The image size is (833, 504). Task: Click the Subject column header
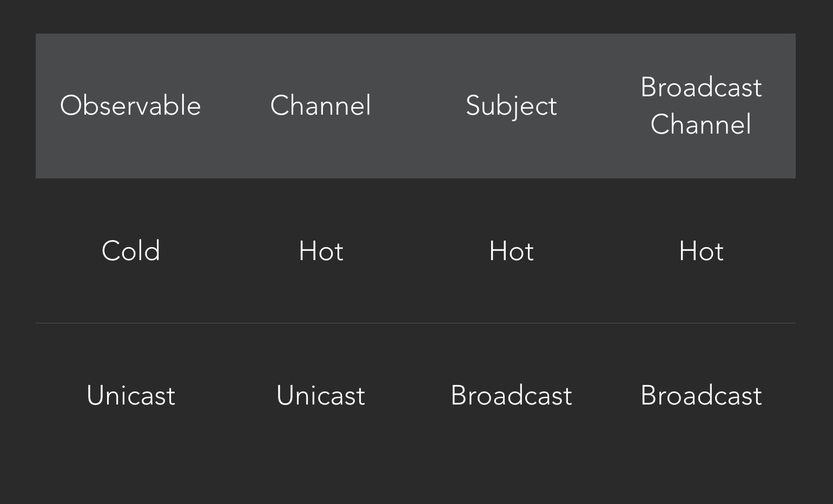click(x=511, y=105)
